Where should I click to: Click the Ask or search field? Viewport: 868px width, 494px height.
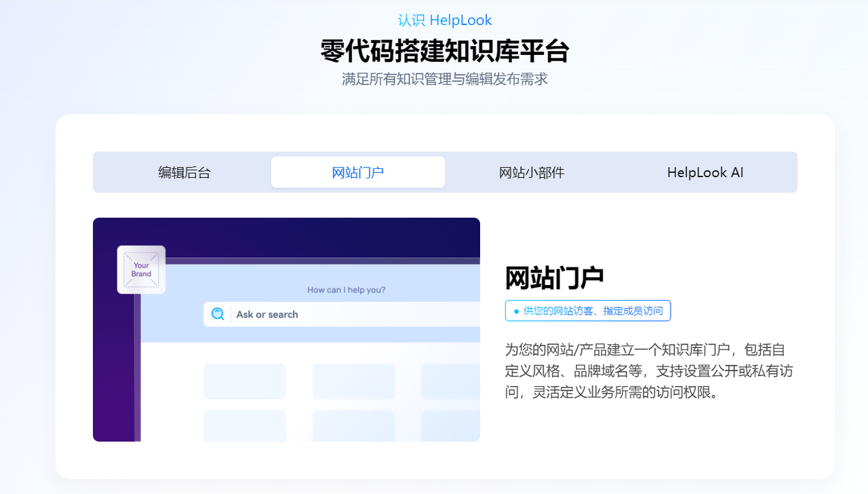pos(342,314)
